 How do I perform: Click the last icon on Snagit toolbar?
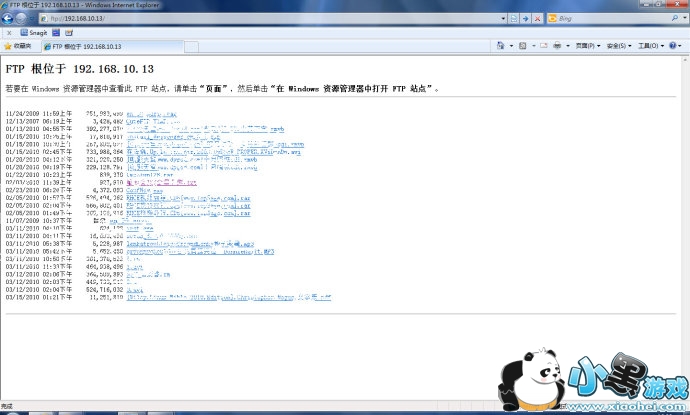point(69,33)
